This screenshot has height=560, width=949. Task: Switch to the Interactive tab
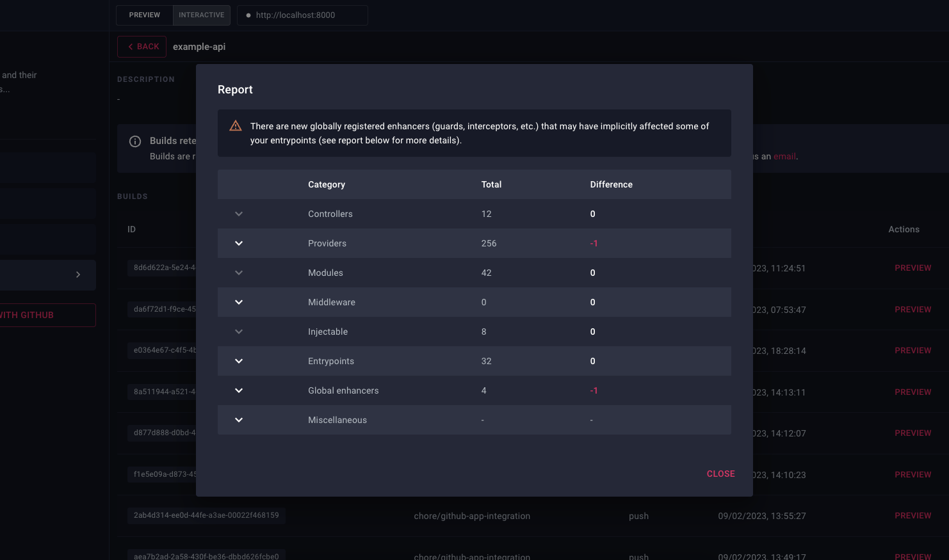(202, 15)
